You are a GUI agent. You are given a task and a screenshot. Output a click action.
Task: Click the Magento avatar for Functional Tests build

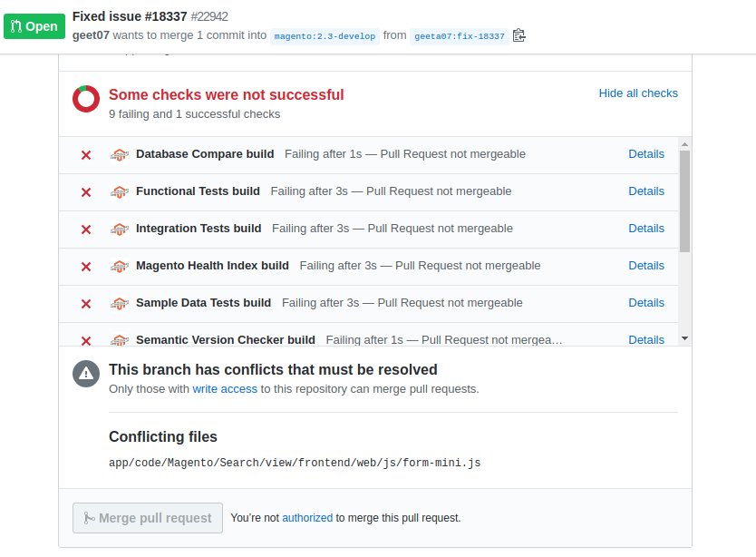(119, 192)
